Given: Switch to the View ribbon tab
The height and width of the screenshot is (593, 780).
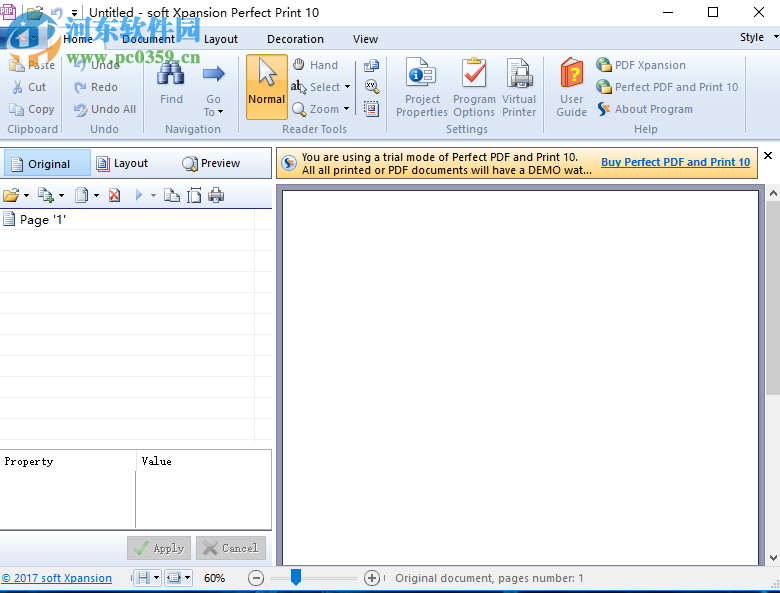Looking at the screenshot, I should [x=366, y=39].
